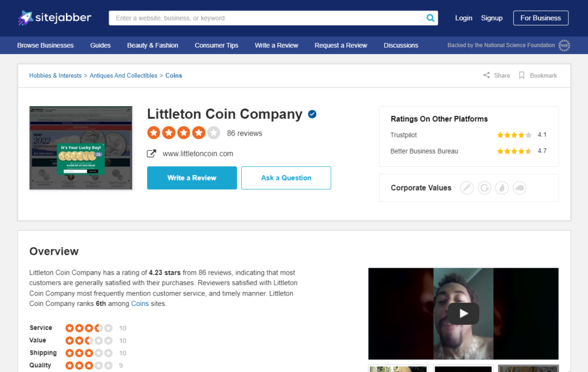The width and height of the screenshot is (588, 372).
Task: Click the Signup link
Action: click(492, 18)
